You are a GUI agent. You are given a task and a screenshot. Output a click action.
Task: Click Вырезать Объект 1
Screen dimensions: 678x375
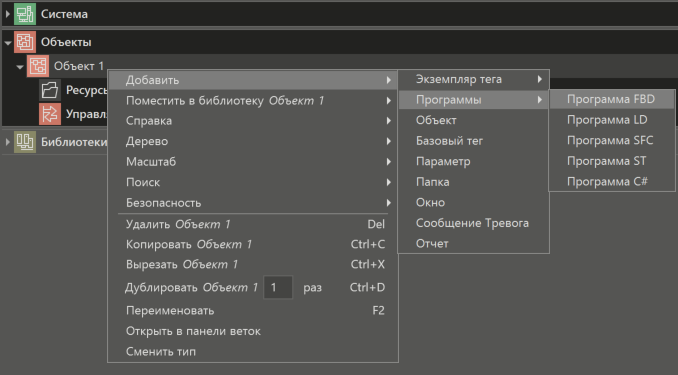tap(253, 264)
